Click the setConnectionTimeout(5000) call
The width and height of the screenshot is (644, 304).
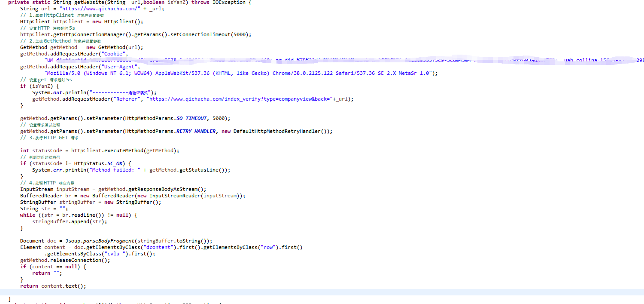click(210, 34)
